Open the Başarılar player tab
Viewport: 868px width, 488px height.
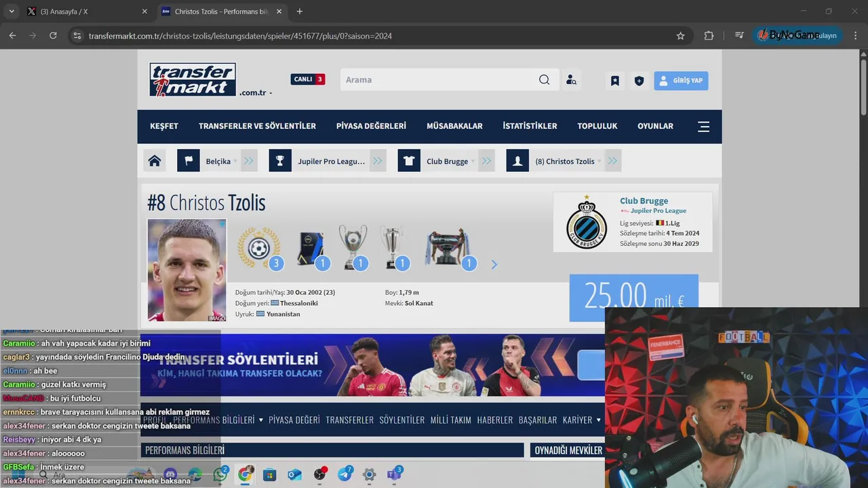(x=538, y=420)
